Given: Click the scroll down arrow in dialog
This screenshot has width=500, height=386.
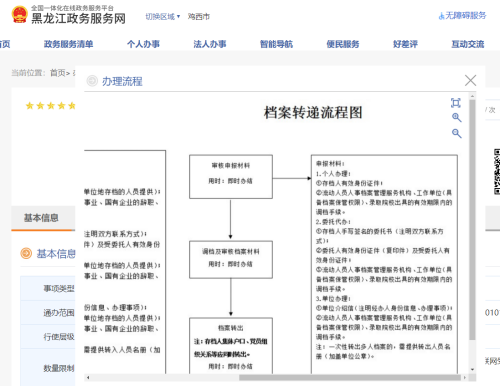Looking at the screenshot, I should point(472,369).
